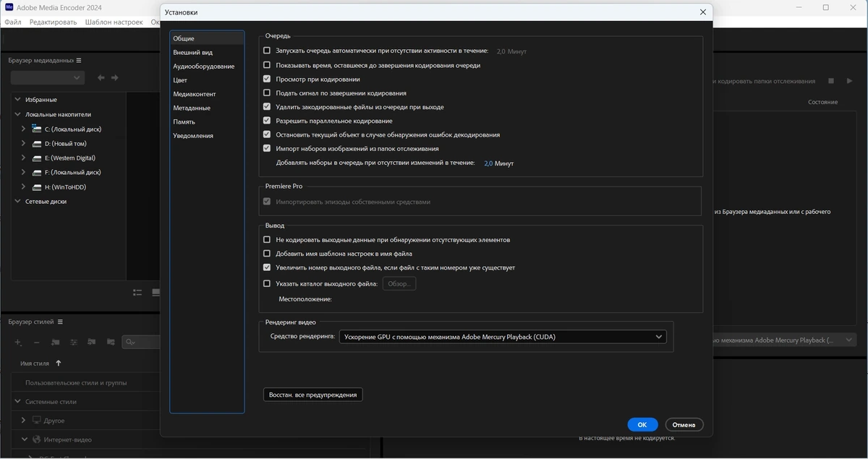The width and height of the screenshot is (868, 459).
Task: Enable Не кодировать выходные данные checkbox
Action: (x=267, y=239)
